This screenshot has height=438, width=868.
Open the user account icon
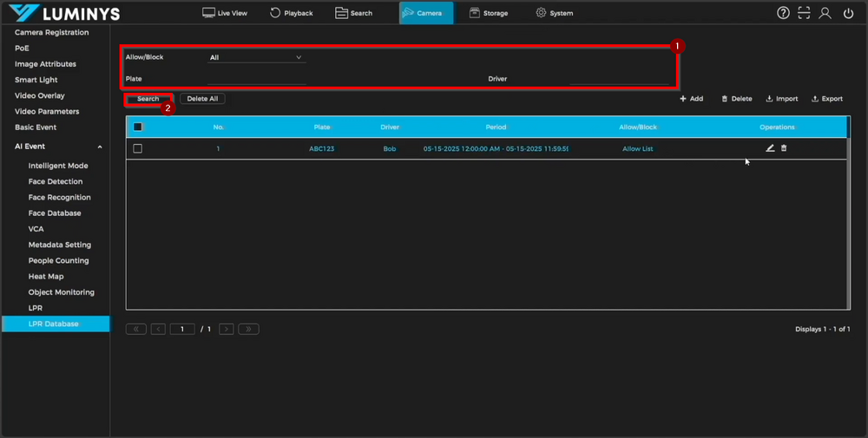coord(825,13)
